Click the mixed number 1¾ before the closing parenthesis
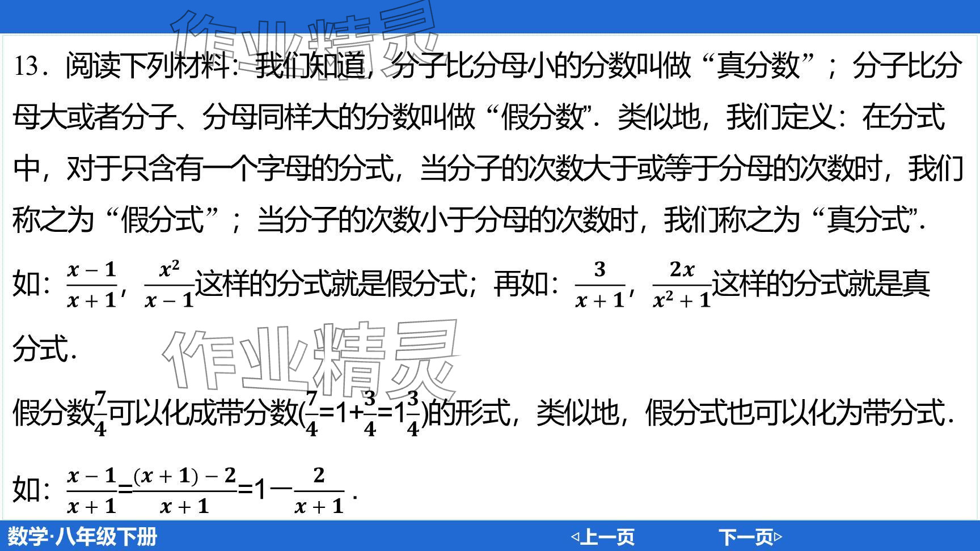Screen dimensions: 980x551 click(x=407, y=413)
